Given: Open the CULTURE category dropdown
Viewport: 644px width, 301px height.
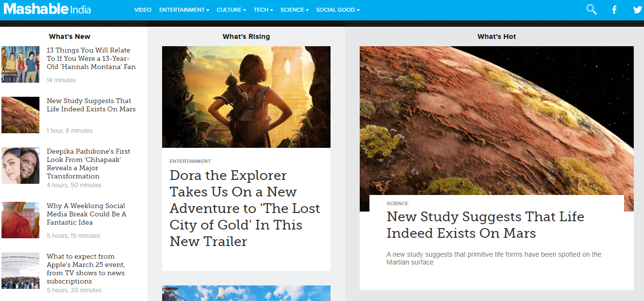Looking at the screenshot, I should pos(230,9).
